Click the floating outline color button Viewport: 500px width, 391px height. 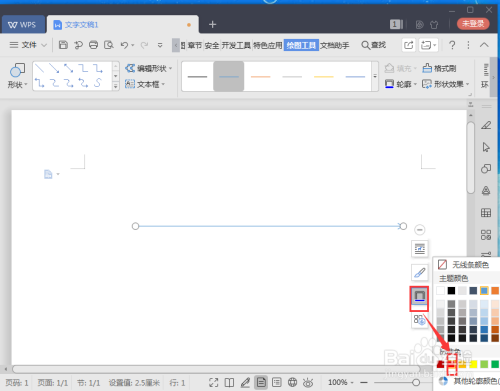click(419, 296)
